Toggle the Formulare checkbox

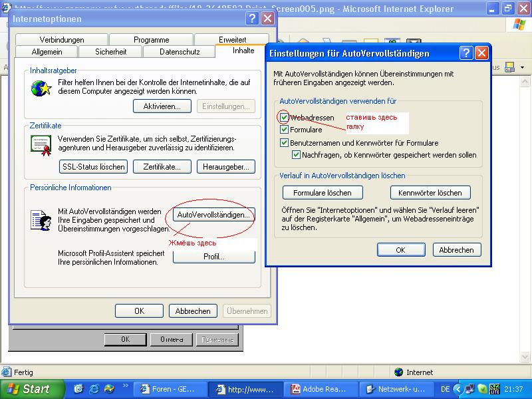tap(285, 130)
